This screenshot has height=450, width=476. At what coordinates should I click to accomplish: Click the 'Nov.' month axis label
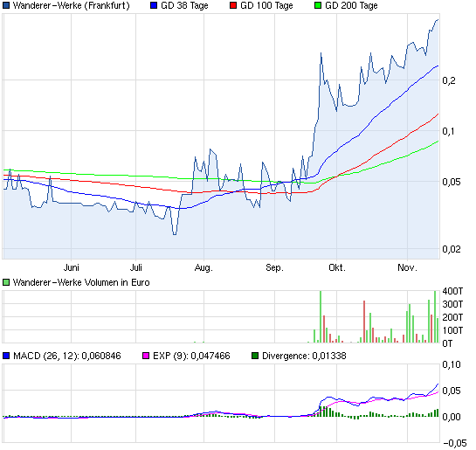(407, 267)
